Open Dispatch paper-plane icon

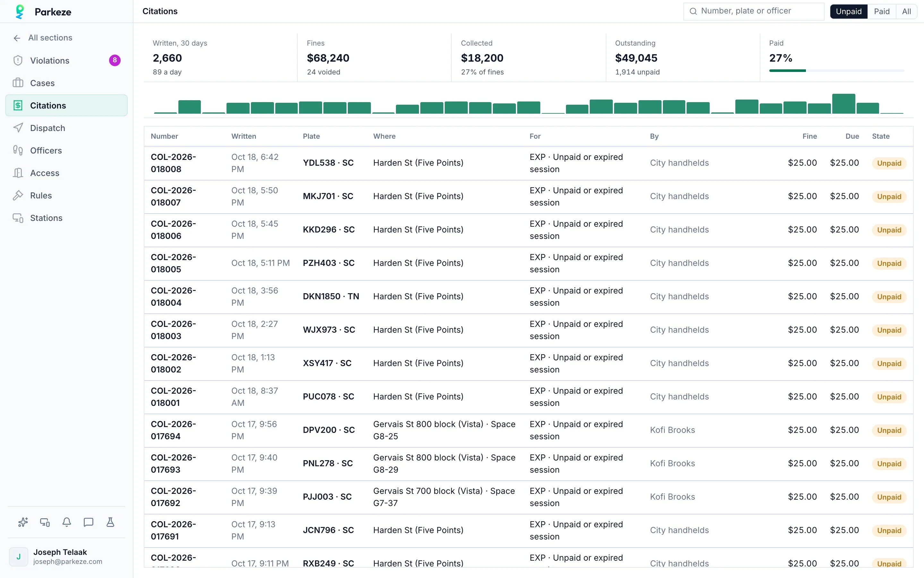(x=18, y=128)
